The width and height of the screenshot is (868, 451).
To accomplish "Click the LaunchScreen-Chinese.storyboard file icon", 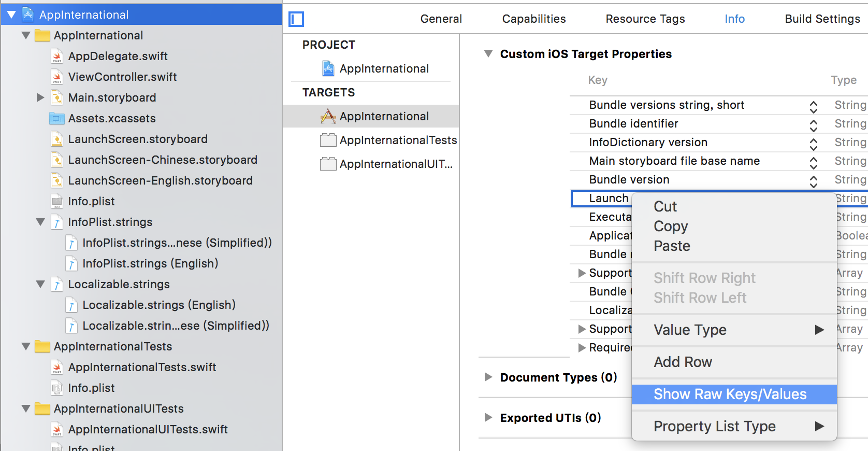I will 57,160.
